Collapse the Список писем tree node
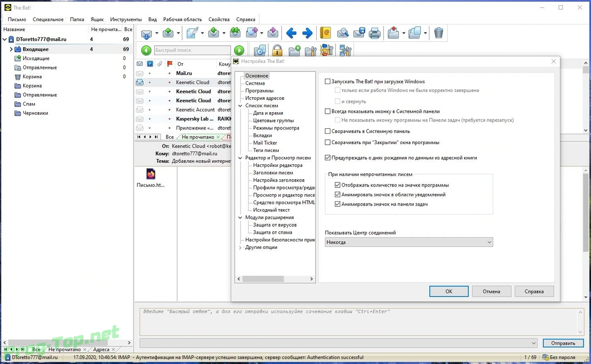The width and height of the screenshot is (591, 364). point(240,106)
